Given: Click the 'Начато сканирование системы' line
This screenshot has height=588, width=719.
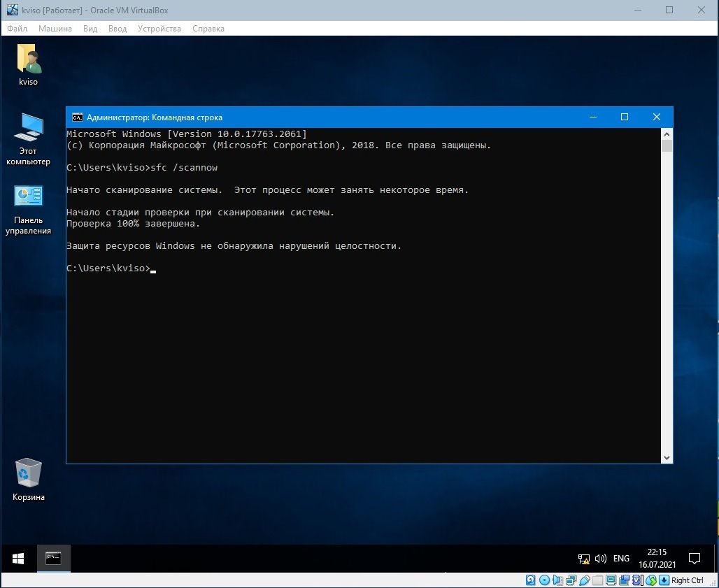Looking at the screenshot, I should tap(268, 189).
